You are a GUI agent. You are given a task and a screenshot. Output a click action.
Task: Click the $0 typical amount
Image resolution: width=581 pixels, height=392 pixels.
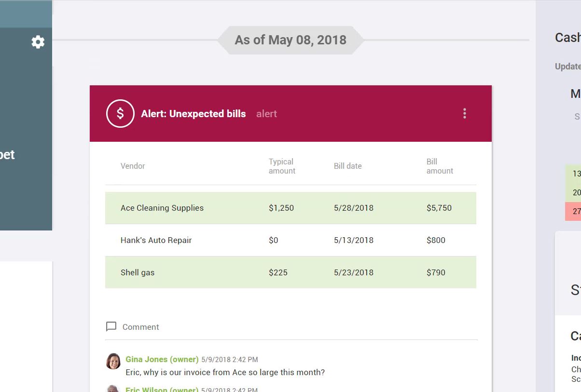point(274,240)
